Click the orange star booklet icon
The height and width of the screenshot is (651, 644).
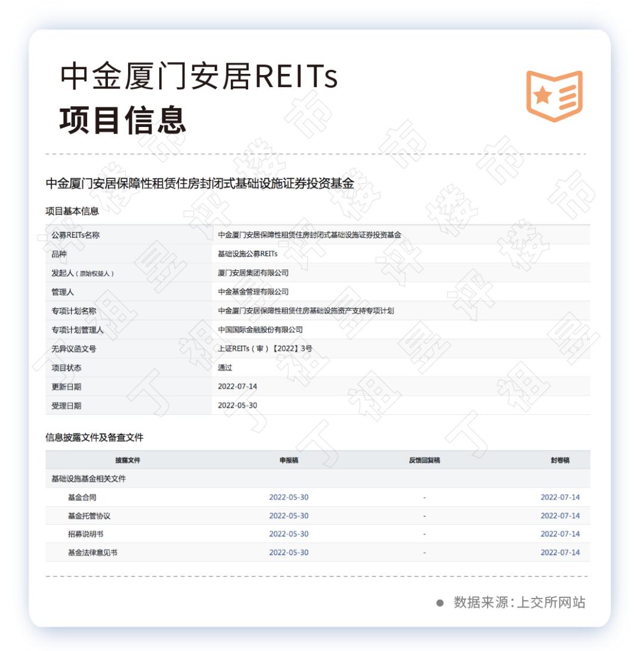pos(555,96)
